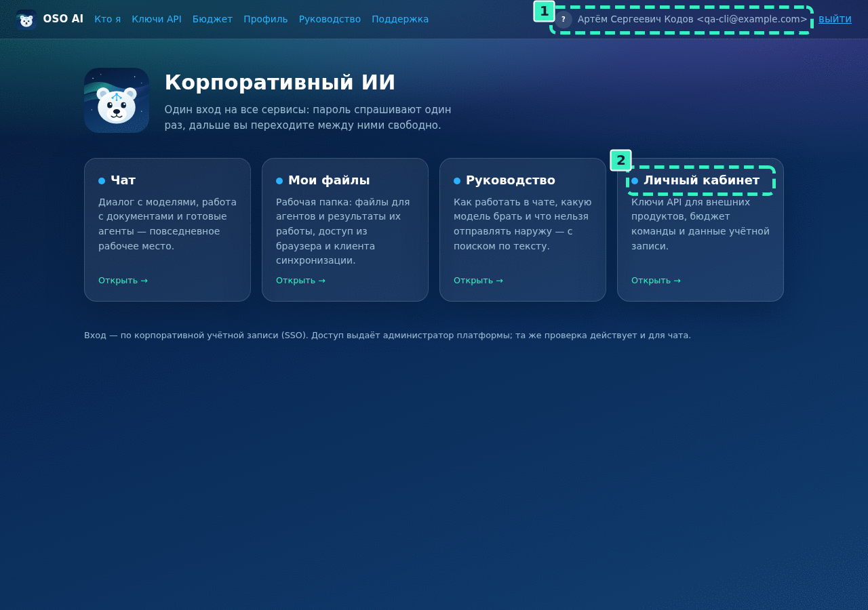Click the subtitle starting with Один вход
The image size is (868, 610).
point(308,117)
